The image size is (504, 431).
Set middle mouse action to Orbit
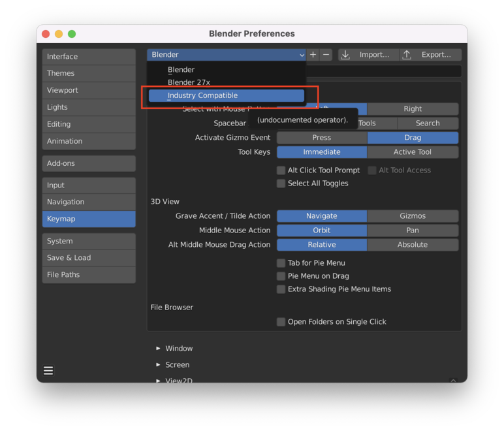[322, 231]
